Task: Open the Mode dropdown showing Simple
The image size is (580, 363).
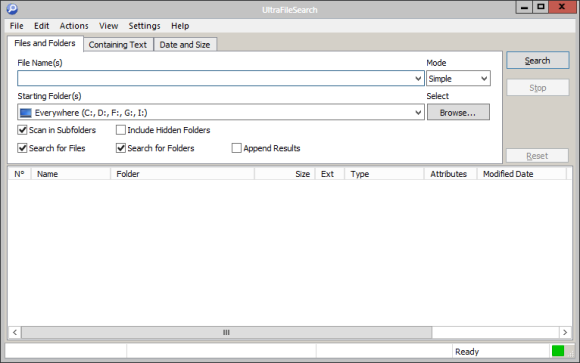Action: click(x=458, y=78)
